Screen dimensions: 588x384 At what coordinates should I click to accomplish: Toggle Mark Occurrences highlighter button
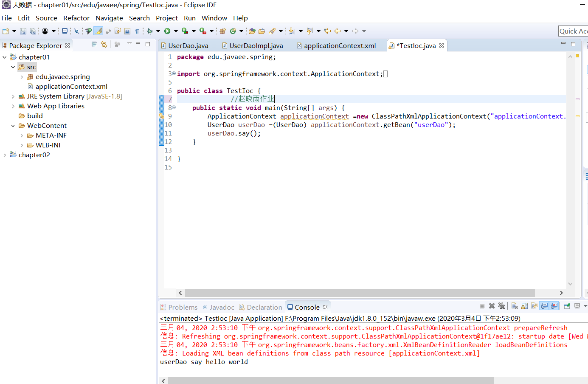[x=98, y=31]
